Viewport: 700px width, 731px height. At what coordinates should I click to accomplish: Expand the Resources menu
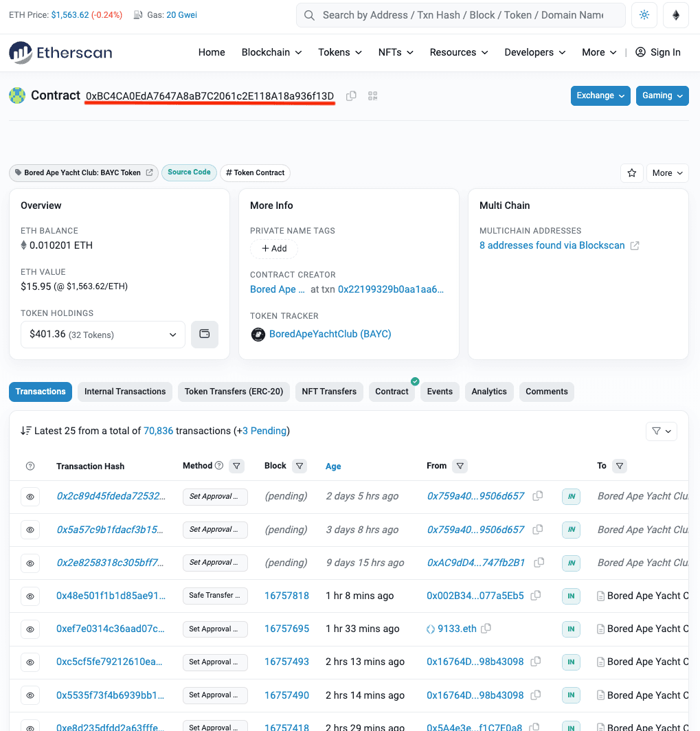pos(459,52)
